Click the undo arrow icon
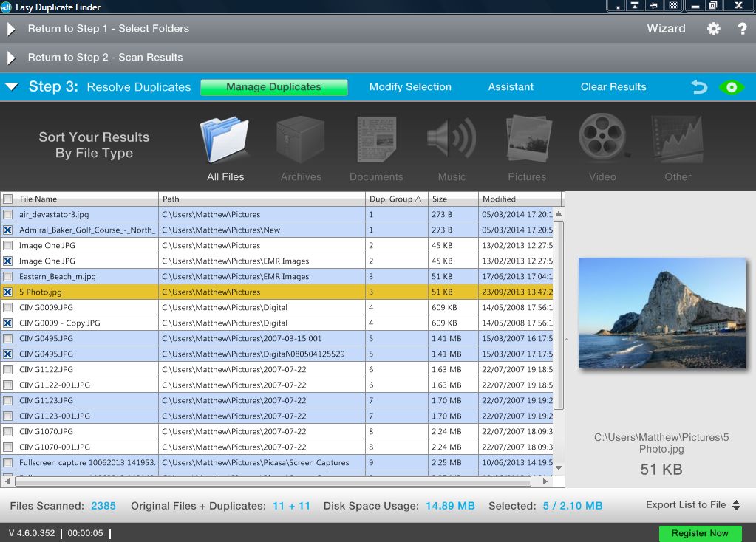The image size is (756, 542). 698,86
